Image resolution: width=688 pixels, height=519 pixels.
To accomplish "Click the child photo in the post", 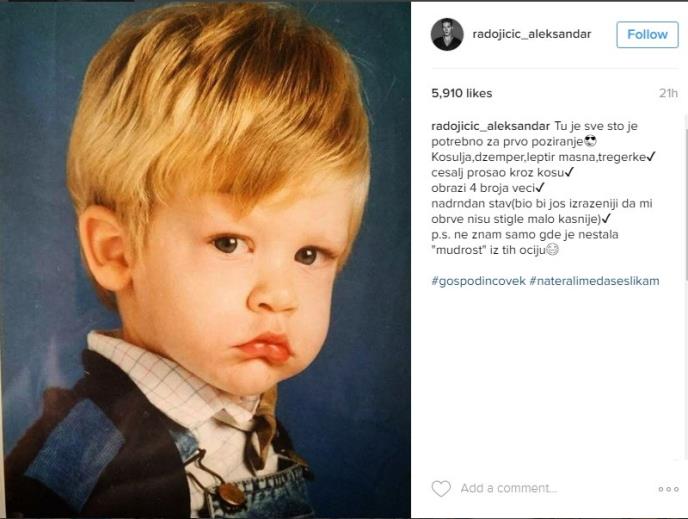I will 205,260.
